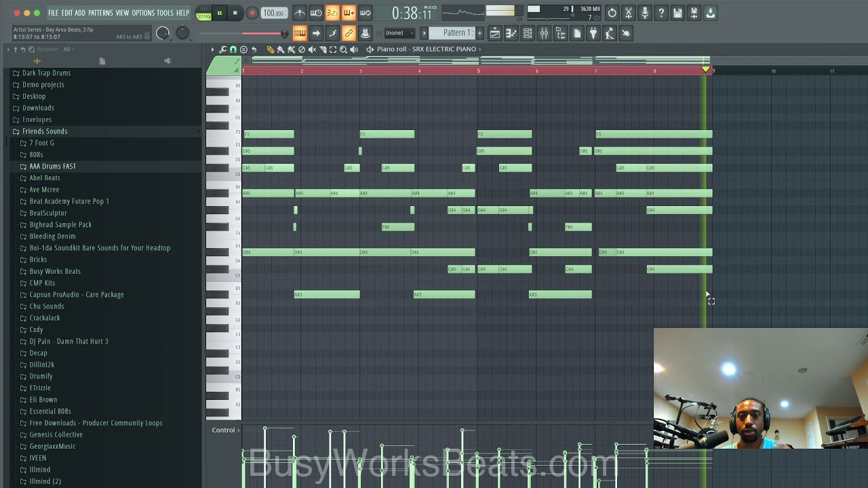The width and height of the screenshot is (868, 488).
Task: Click the undo history icon
Action: pos(612,13)
